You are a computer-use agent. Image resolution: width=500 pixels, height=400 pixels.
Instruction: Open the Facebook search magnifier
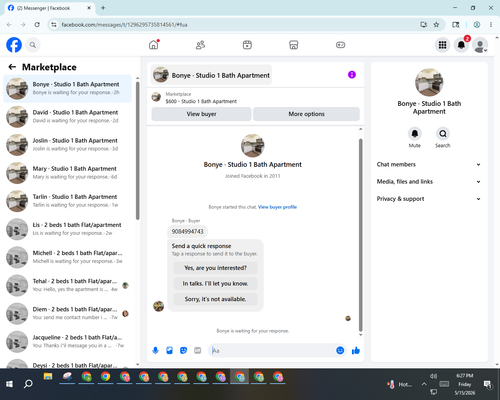[x=33, y=45]
